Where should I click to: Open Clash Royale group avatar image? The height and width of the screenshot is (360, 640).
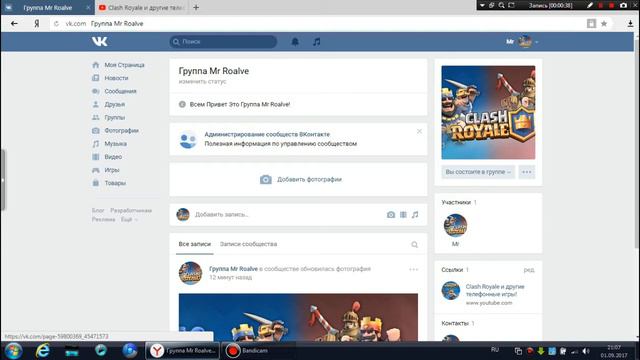pyautogui.click(x=488, y=112)
